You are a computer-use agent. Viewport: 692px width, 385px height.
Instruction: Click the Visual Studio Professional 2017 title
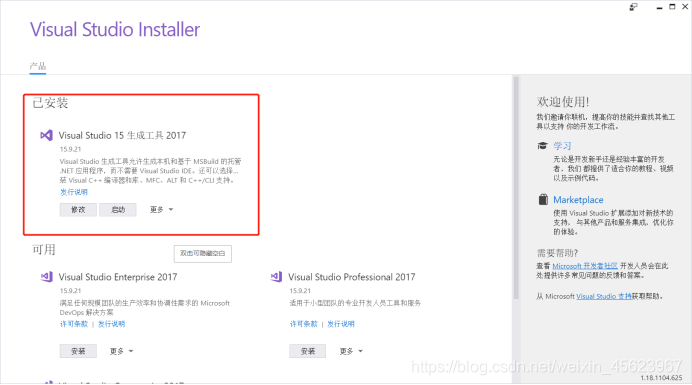tap(352, 277)
